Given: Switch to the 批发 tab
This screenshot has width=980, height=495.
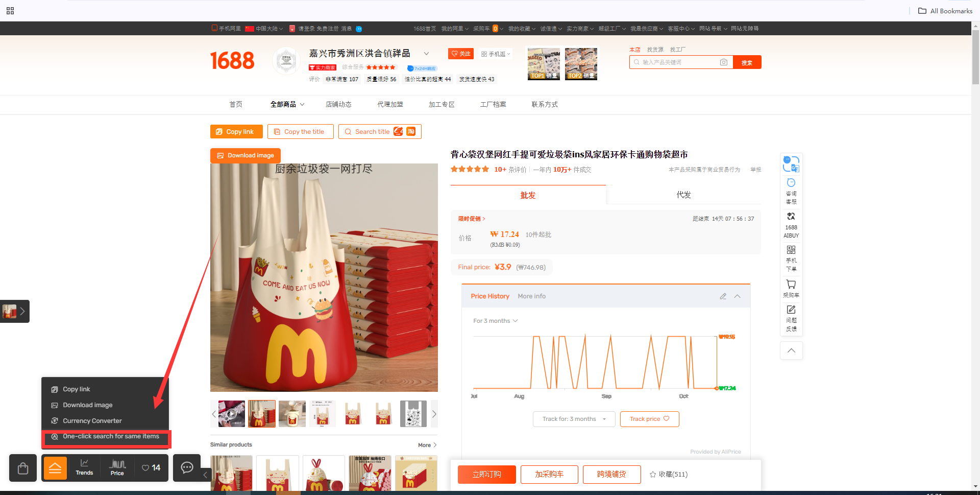Looking at the screenshot, I should point(528,195).
